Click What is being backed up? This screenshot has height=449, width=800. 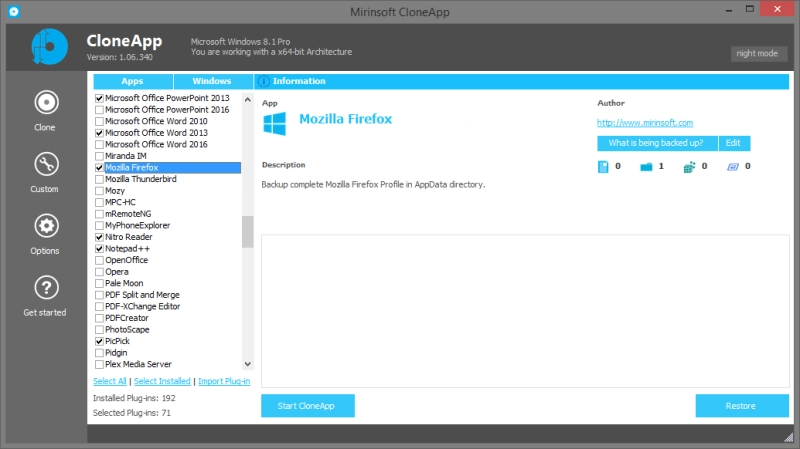pos(657,143)
